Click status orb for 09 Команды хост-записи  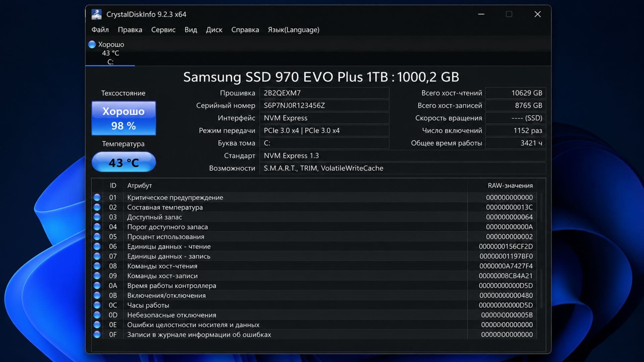[97, 276]
